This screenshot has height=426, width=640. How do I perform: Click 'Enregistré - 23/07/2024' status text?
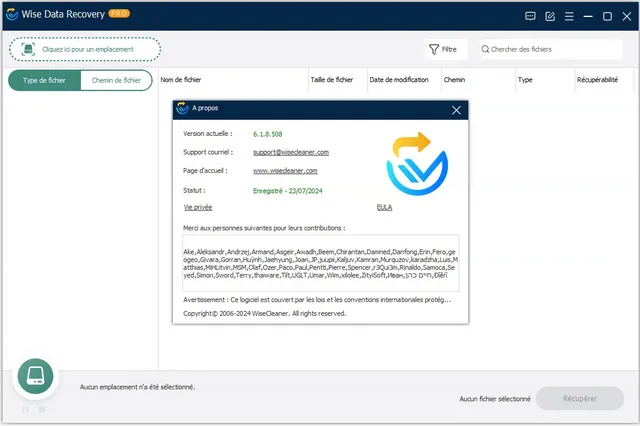click(287, 191)
